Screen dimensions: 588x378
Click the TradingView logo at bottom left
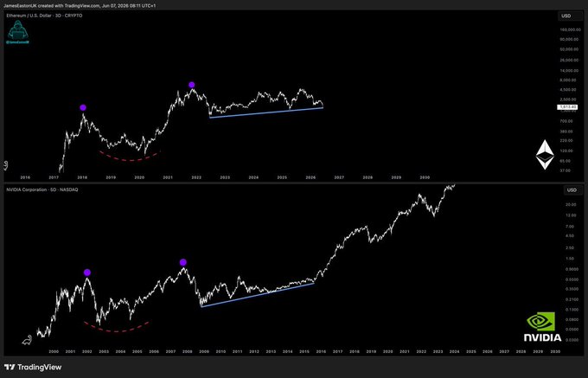[33, 367]
